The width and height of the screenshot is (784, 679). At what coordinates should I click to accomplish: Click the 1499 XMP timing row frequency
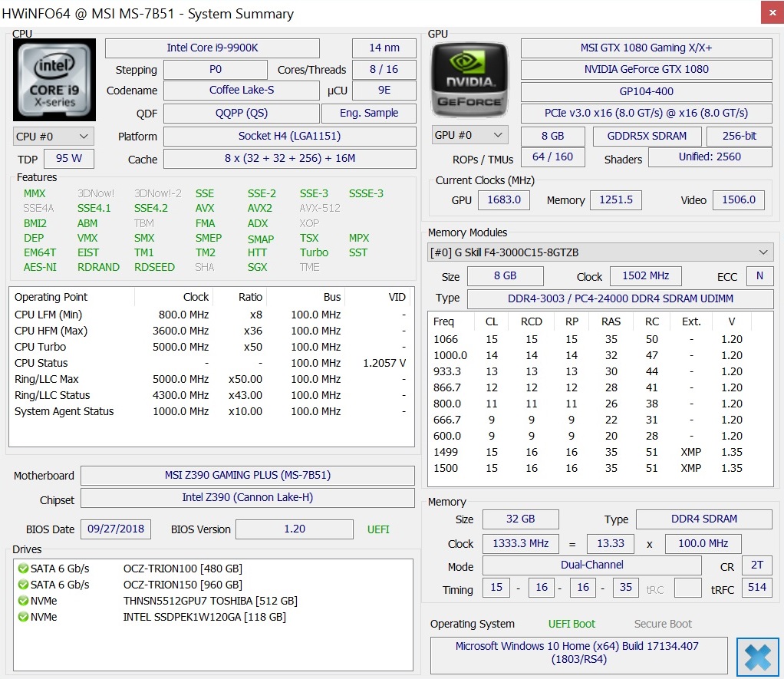446,452
